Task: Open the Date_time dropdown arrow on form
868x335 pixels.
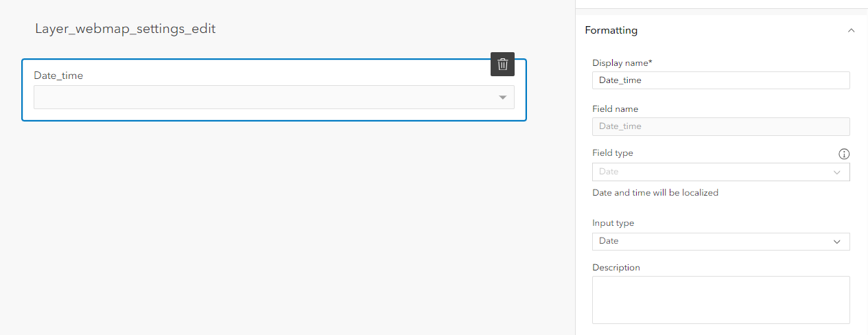Action: click(x=502, y=98)
